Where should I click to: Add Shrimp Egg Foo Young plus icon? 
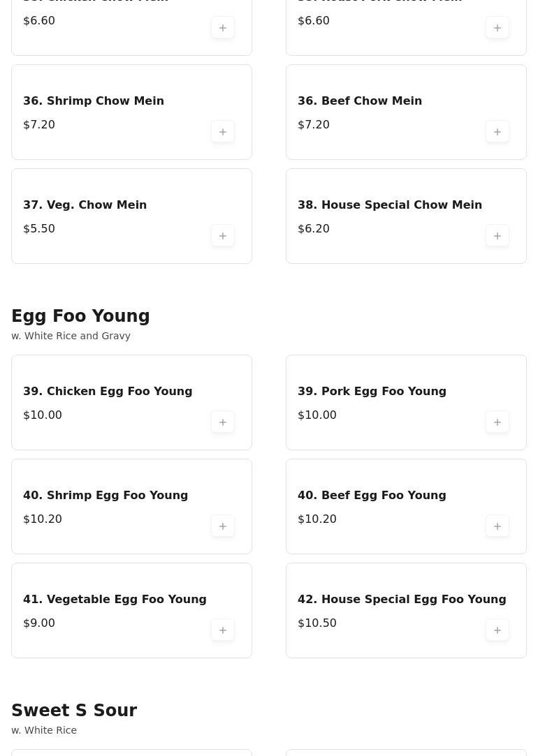point(223,526)
